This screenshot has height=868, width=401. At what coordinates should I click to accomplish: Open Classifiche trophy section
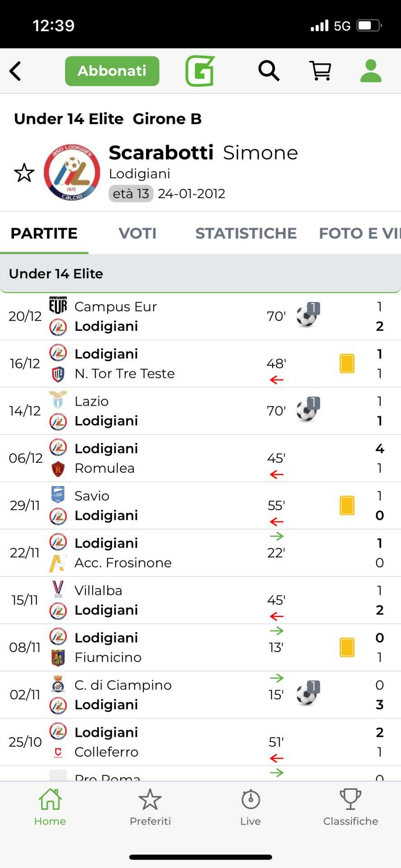pyautogui.click(x=350, y=807)
